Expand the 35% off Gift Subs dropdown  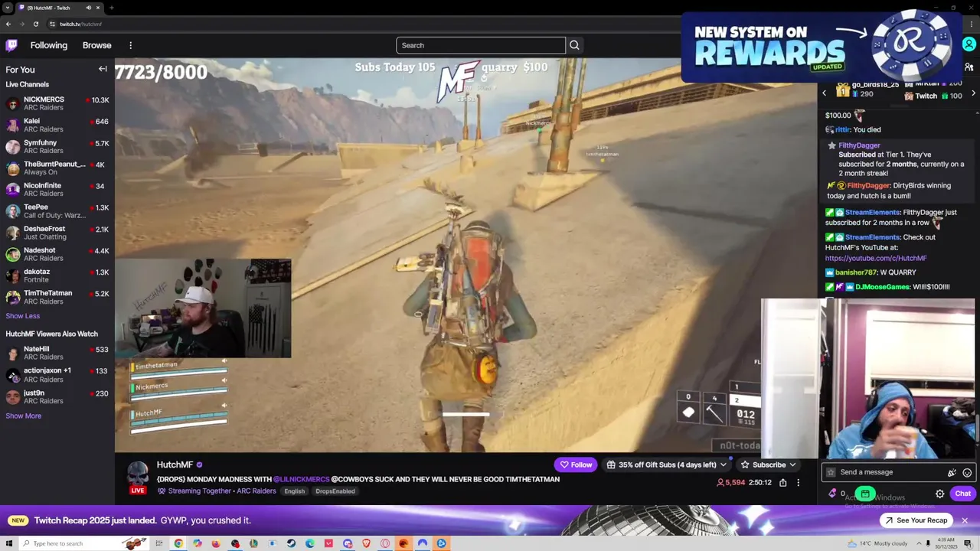point(666,465)
